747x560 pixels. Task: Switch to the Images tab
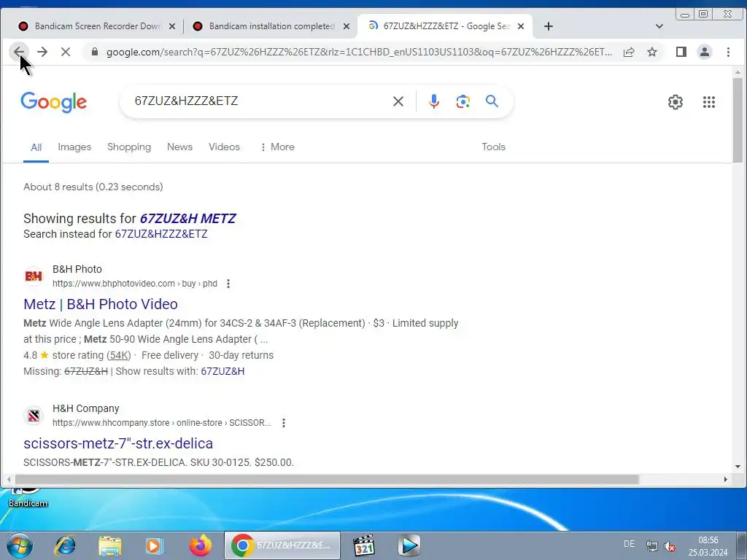coord(74,147)
